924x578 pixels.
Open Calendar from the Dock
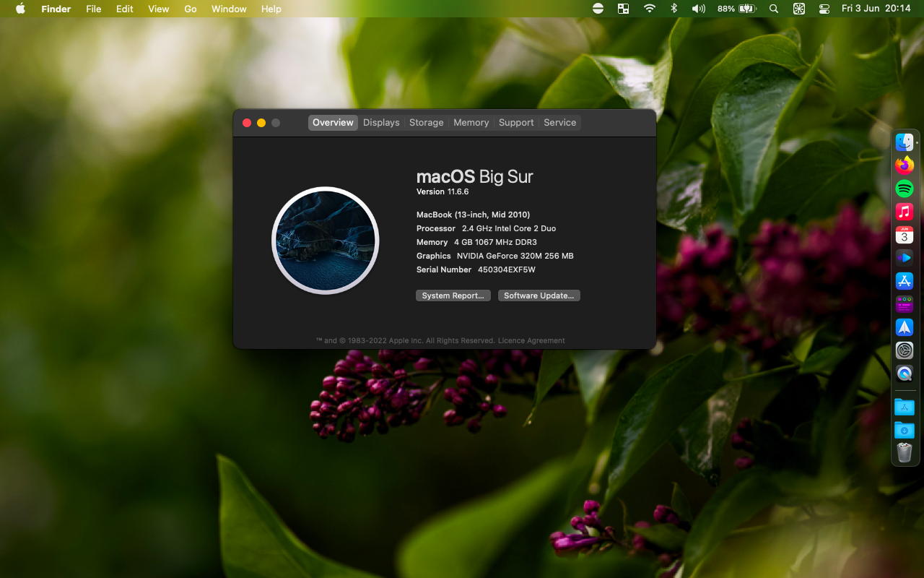click(x=905, y=235)
